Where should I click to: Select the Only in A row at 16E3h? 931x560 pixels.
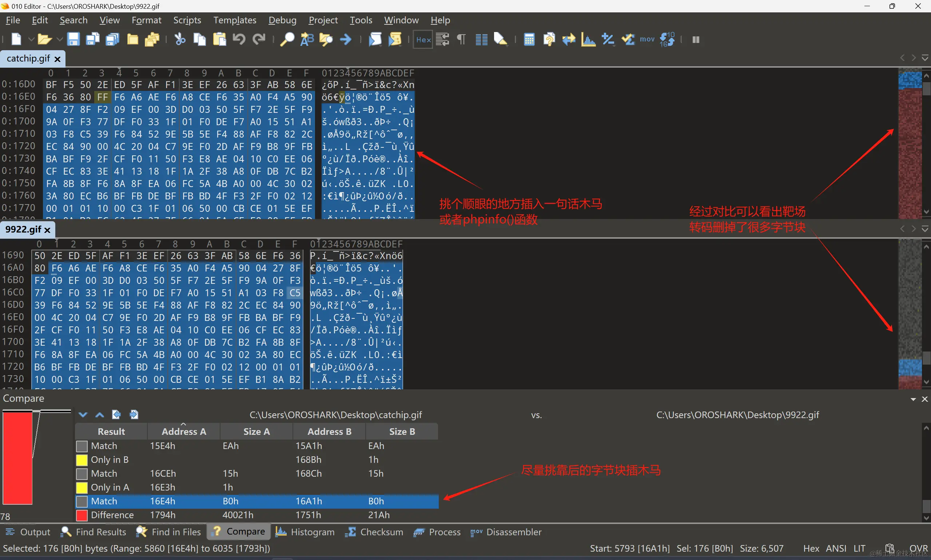click(x=257, y=488)
